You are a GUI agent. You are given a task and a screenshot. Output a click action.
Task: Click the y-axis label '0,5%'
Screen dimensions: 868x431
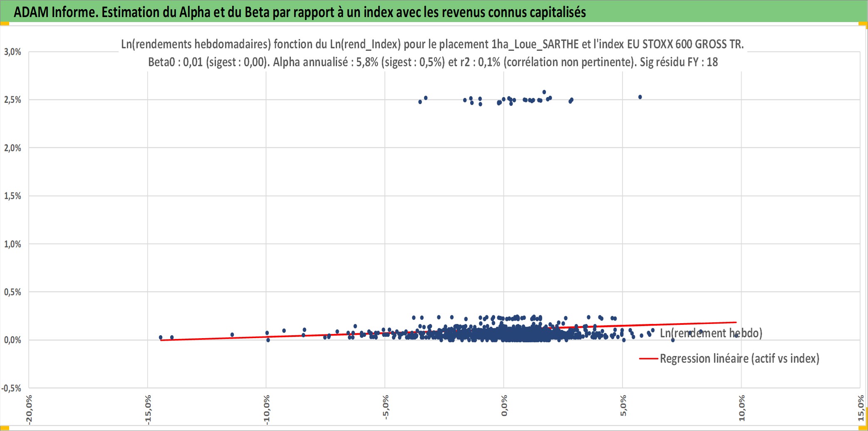click(x=12, y=292)
